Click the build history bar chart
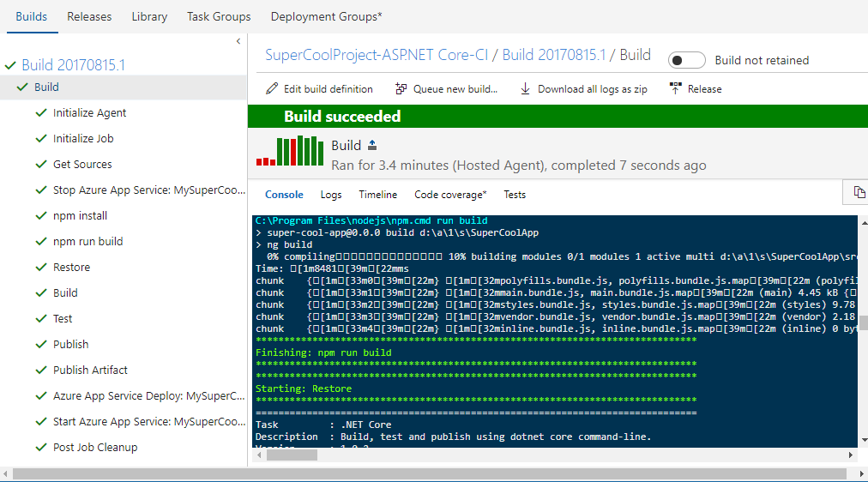This screenshot has width=868, height=482. 290,151
